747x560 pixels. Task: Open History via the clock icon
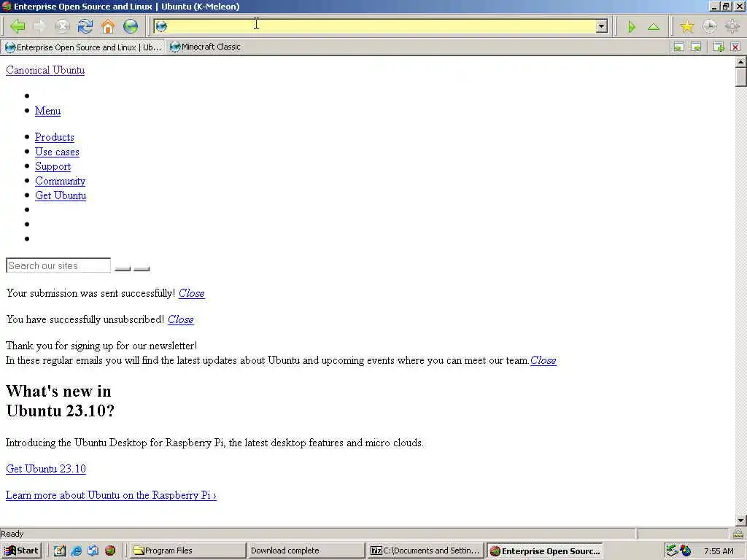point(709,26)
